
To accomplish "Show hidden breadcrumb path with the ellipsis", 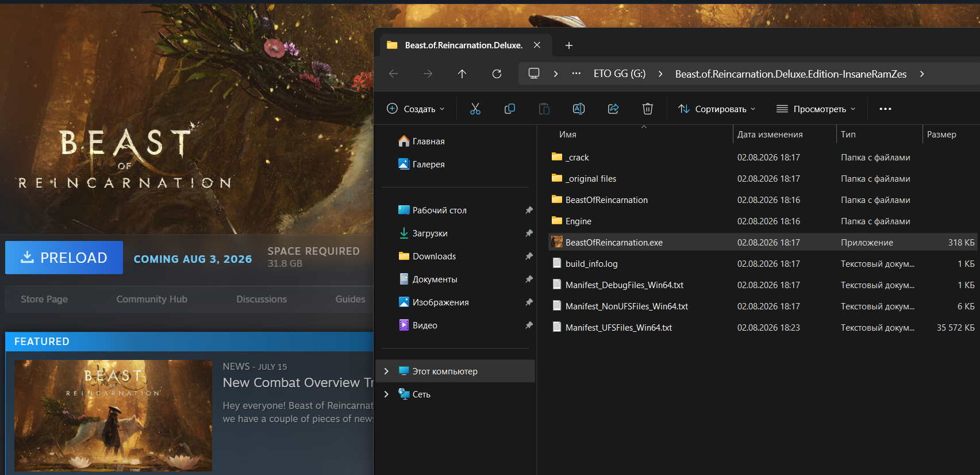I will 576,74.
